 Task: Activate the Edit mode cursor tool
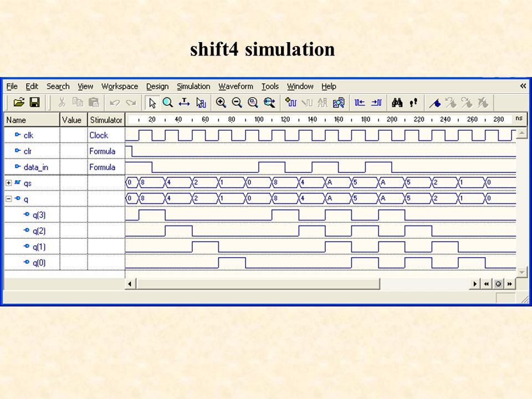[201, 103]
